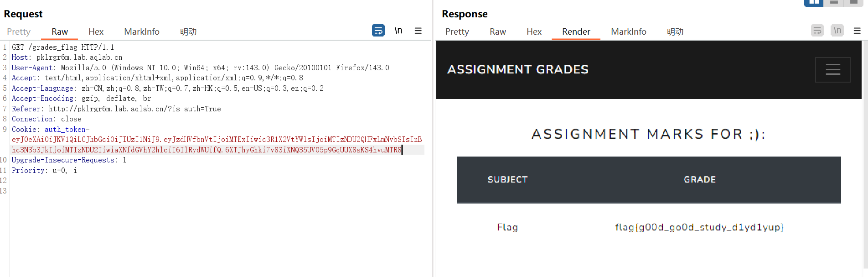Screen dimensions: 868x277
Task: Switch to combined tabbed layout icon
Action: [854, 2]
